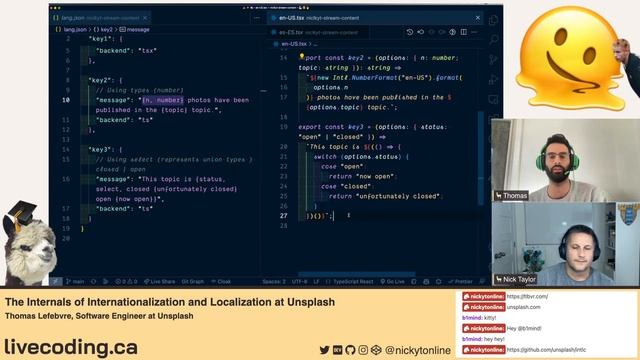Click Go Live in status bar

click(392, 282)
